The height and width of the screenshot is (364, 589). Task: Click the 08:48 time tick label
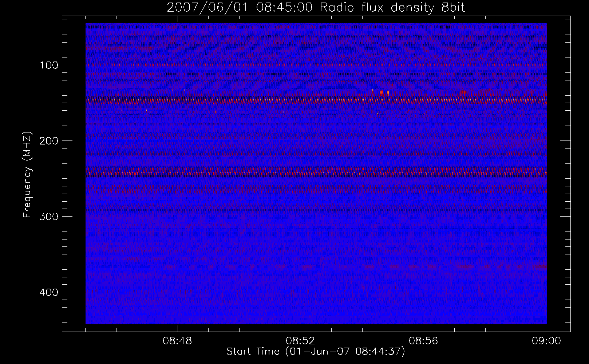tap(177, 341)
